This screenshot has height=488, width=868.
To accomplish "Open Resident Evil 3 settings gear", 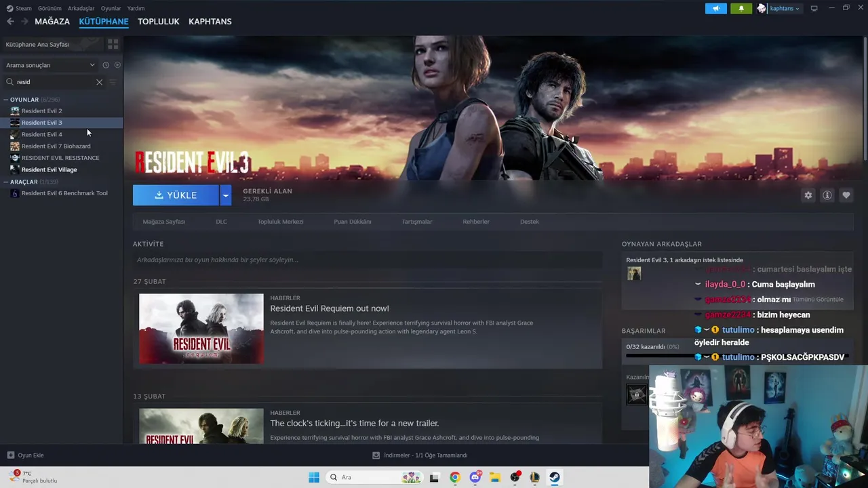I will (x=808, y=195).
